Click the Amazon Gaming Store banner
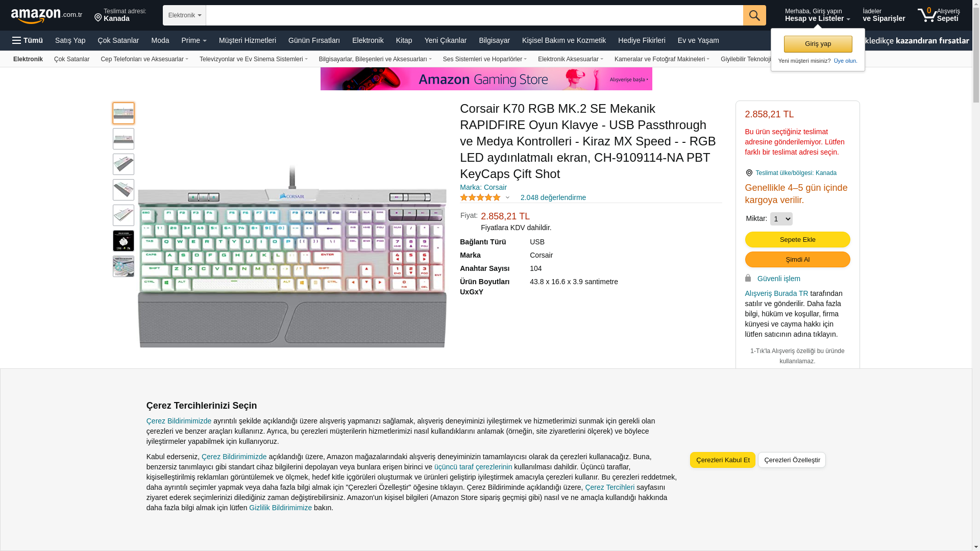Viewport: 980px width, 551px height. [486, 79]
